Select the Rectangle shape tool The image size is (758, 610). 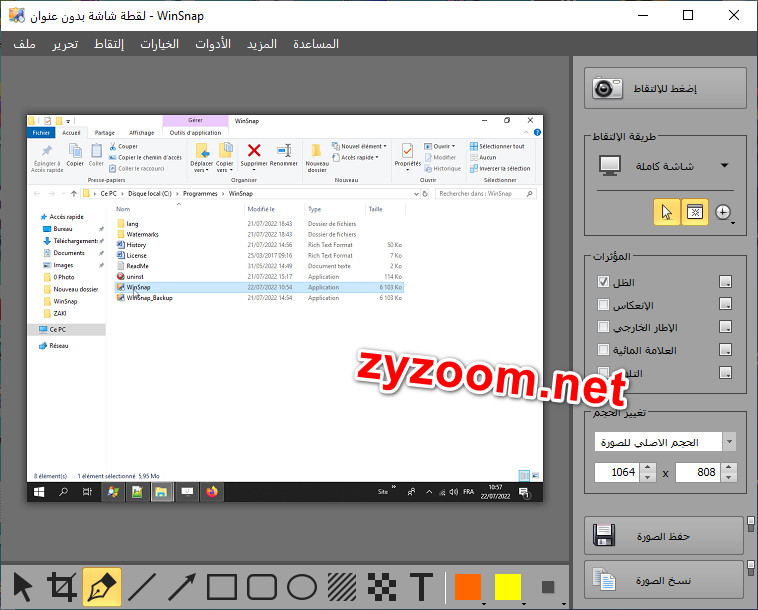(x=222, y=587)
